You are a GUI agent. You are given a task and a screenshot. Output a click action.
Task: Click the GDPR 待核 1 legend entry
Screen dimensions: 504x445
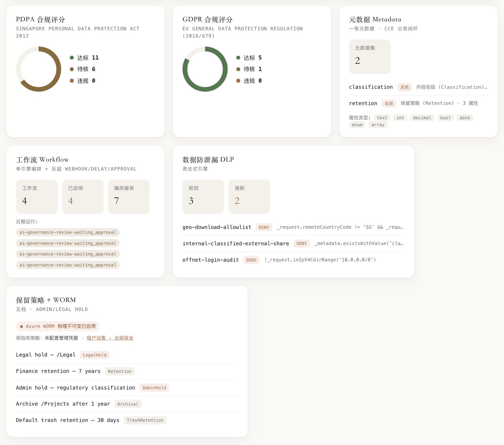(x=249, y=69)
